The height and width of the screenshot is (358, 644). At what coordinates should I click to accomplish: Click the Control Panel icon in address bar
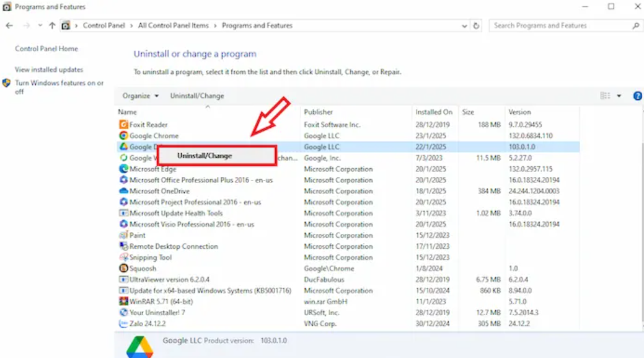coord(66,25)
